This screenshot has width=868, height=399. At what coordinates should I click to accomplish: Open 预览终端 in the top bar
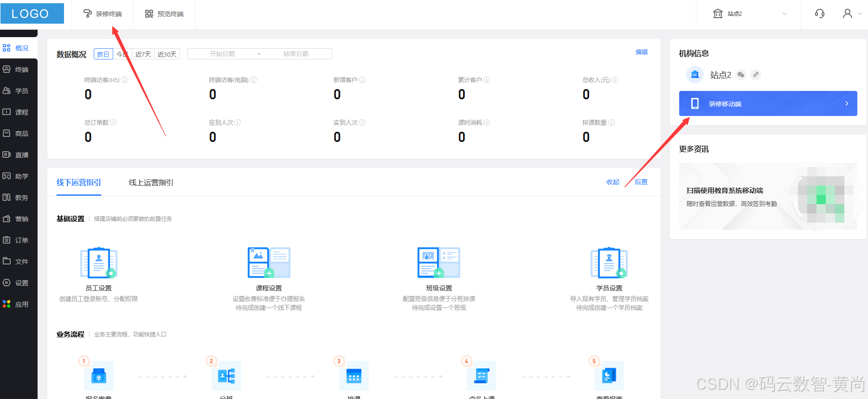(164, 14)
